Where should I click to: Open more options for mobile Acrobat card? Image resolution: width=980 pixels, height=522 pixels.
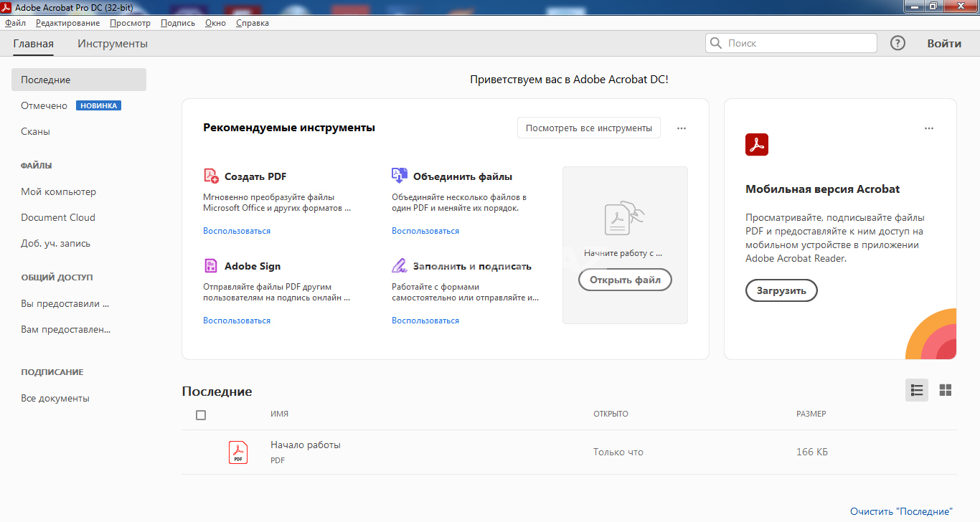tap(929, 128)
